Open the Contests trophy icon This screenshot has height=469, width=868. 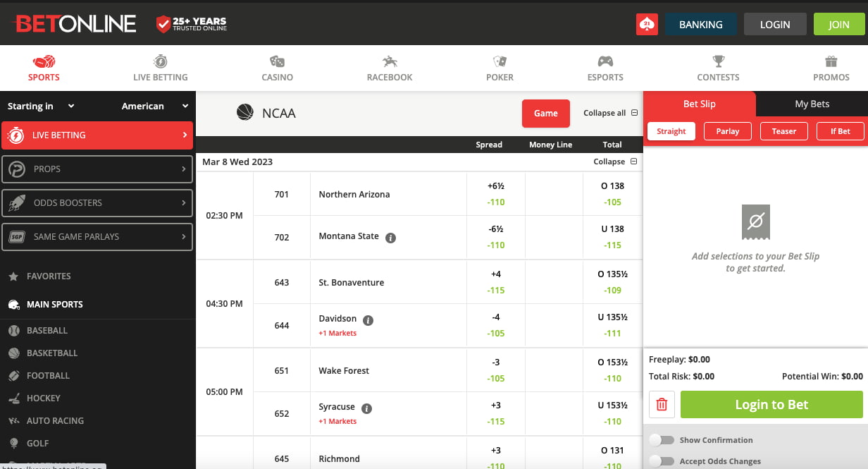tap(718, 61)
